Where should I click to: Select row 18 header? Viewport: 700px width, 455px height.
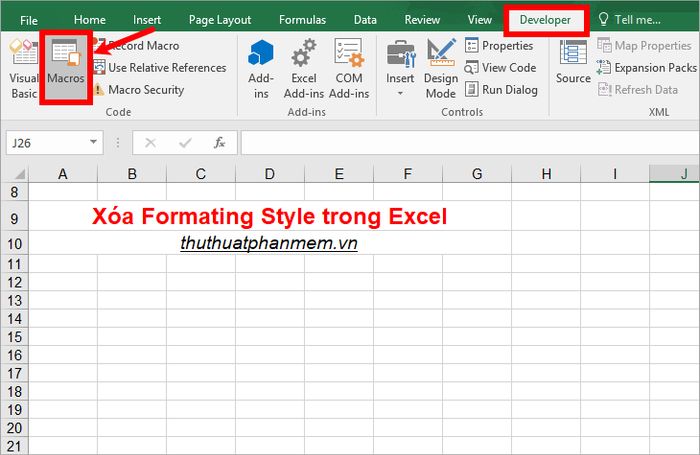point(14,391)
